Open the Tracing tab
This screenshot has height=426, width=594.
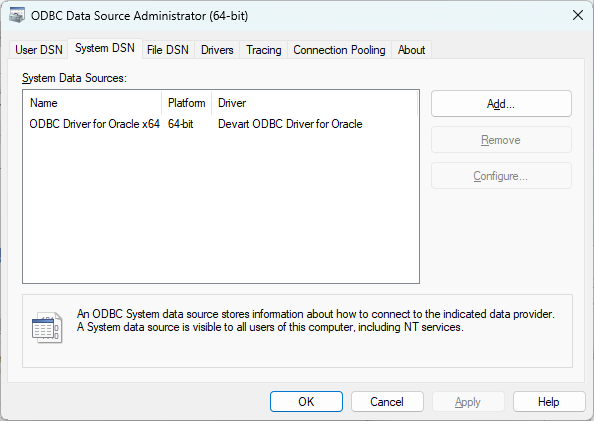pyautogui.click(x=264, y=50)
